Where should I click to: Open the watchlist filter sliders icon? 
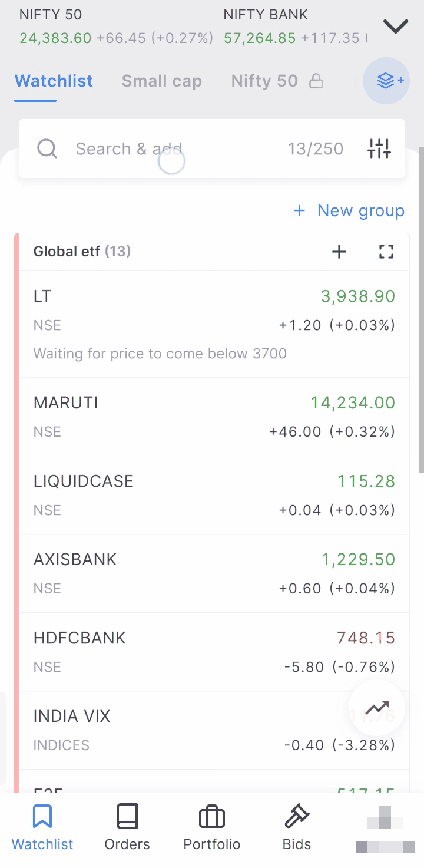tap(379, 148)
